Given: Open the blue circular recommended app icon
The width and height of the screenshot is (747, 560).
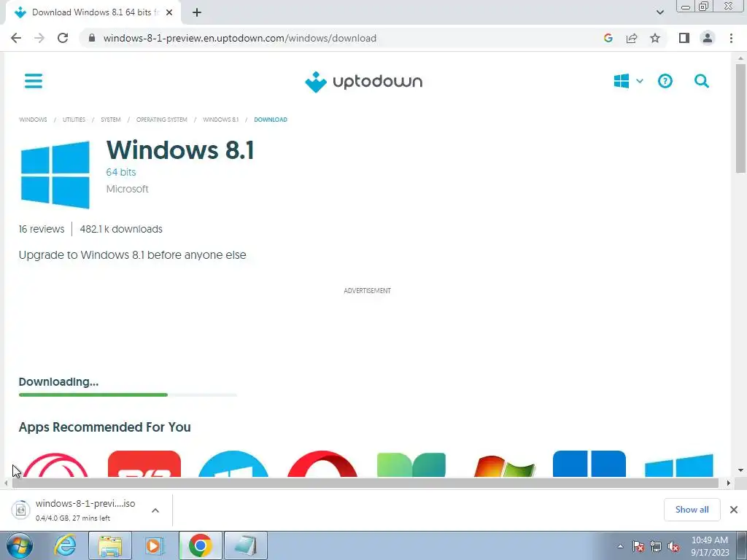Looking at the screenshot, I should tap(233, 464).
